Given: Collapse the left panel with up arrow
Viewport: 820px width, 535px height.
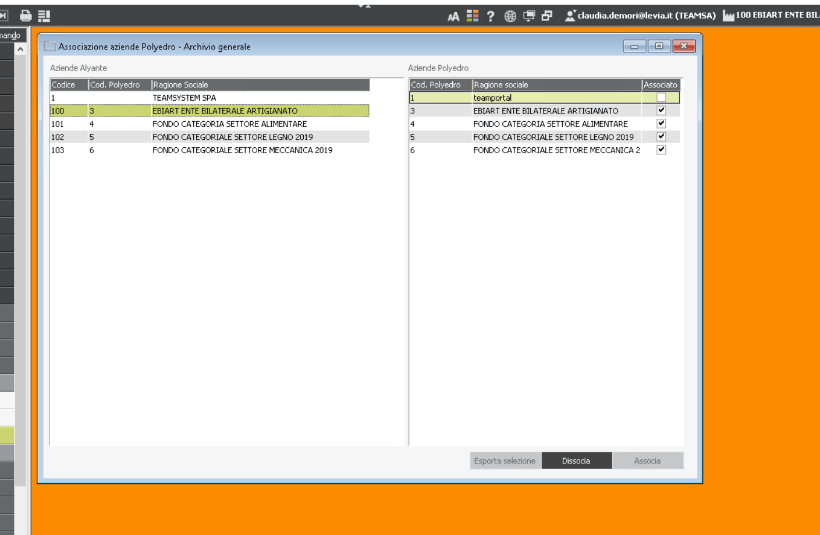Looking at the screenshot, I should click(19, 48).
